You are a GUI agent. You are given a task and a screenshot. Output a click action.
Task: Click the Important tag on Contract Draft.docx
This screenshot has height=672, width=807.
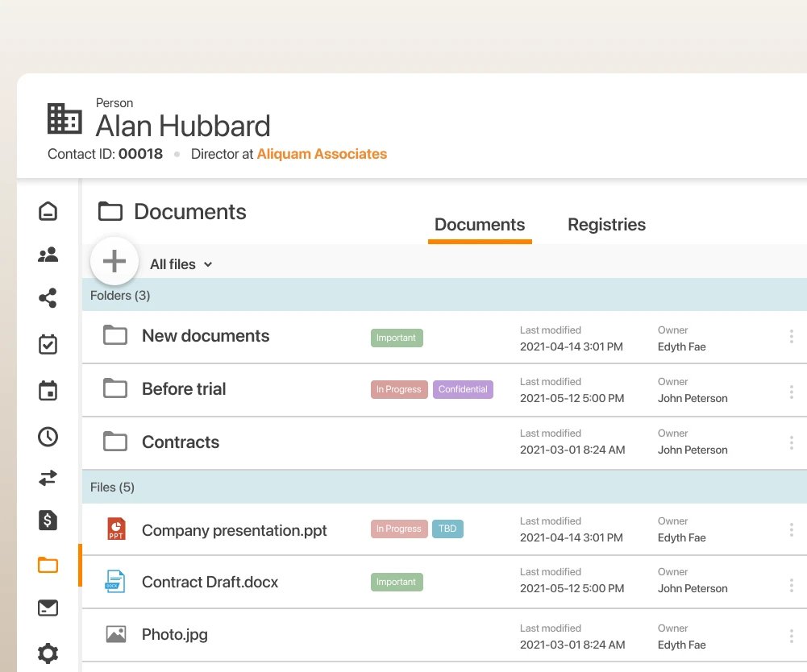pyautogui.click(x=397, y=582)
